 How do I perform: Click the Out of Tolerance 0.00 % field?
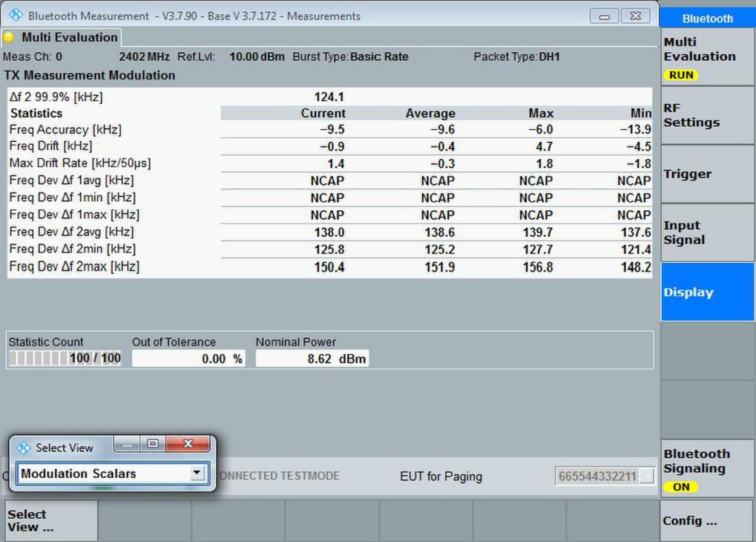(x=188, y=359)
